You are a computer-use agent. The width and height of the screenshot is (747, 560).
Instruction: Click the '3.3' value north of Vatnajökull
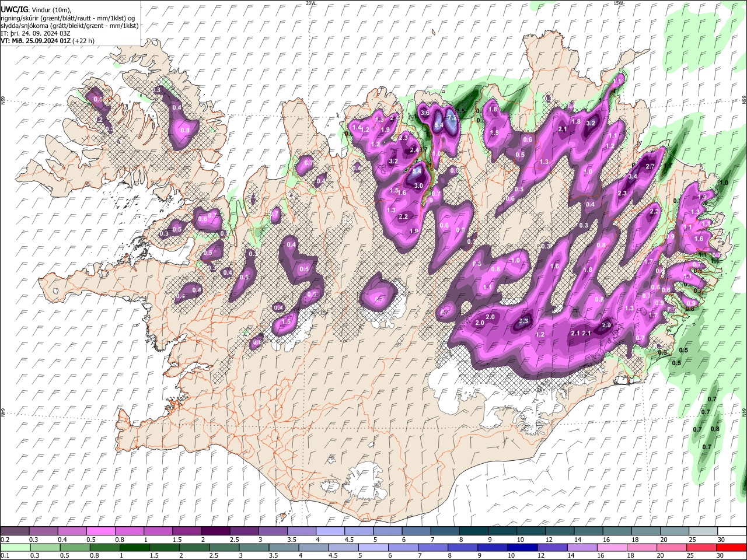(x=524, y=321)
